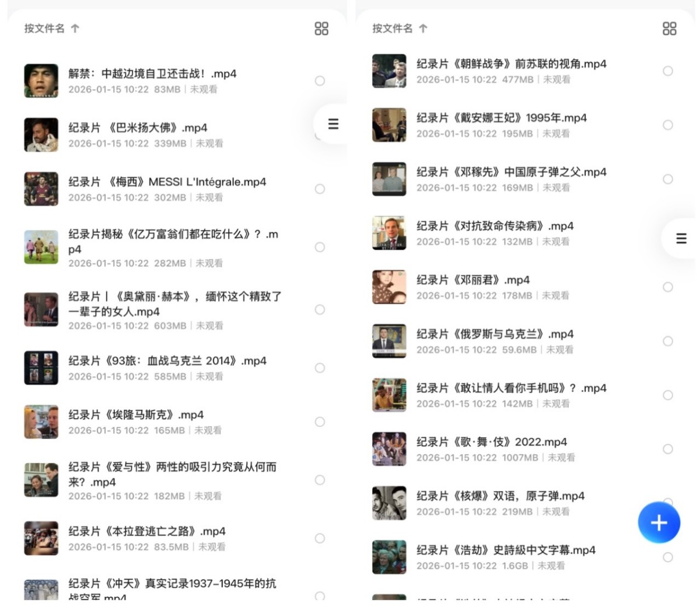Open right panel sort by filename option
The image size is (700, 606).
(x=393, y=28)
